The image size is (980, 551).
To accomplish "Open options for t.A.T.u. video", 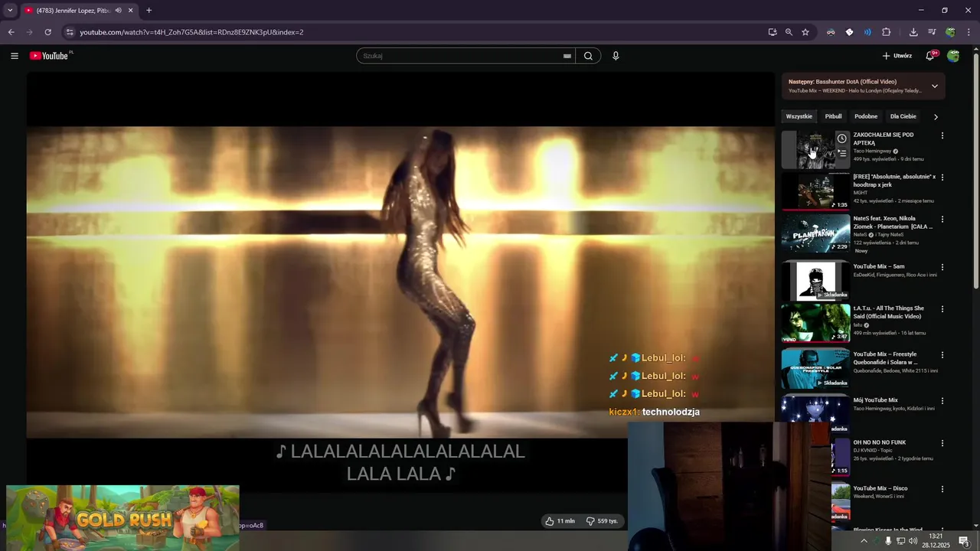I will [x=942, y=309].
